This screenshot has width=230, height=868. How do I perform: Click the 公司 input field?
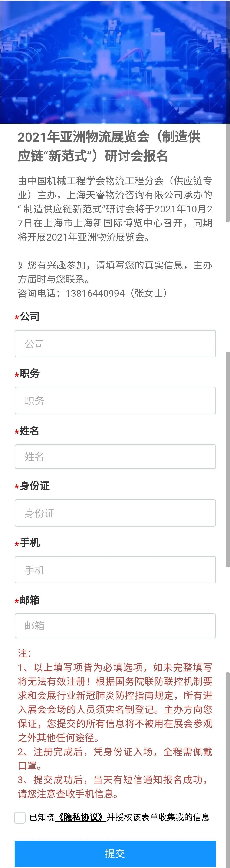click(115, 344)
